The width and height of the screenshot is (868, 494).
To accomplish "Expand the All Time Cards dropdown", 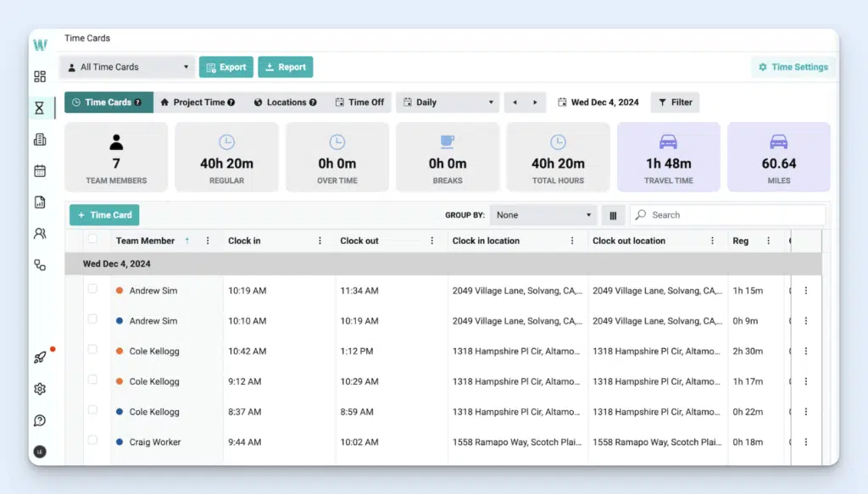I will click(x=128, y=67).
